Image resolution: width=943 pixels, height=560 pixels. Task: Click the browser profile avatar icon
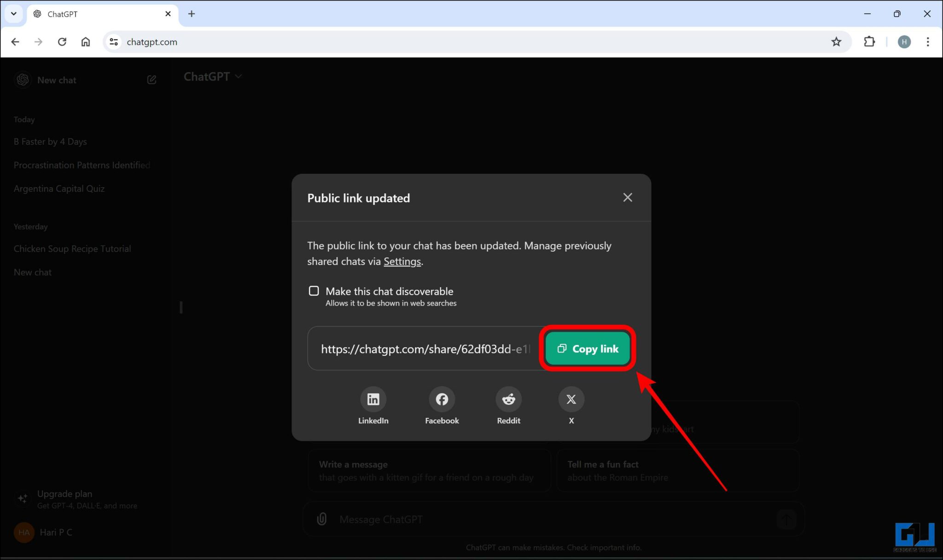coord(904,41)
